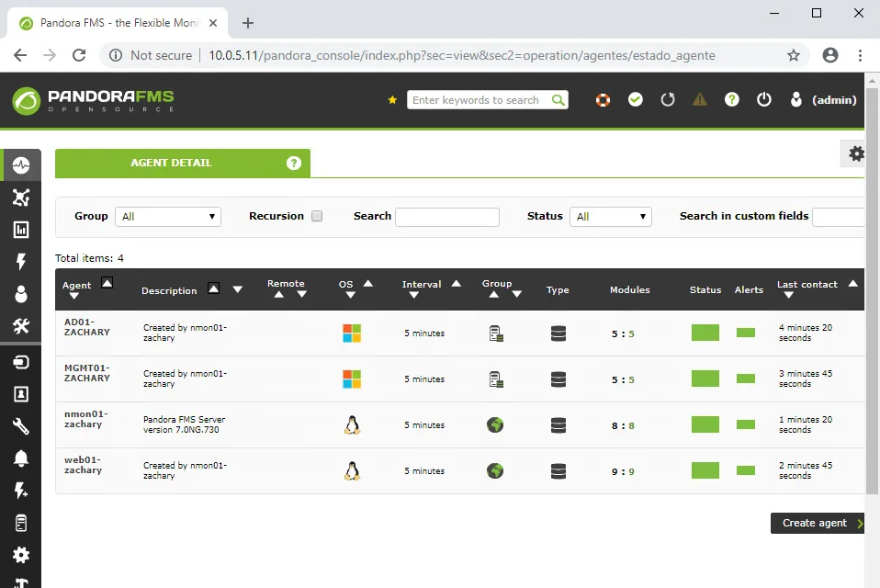Open the Status filter dropdown
This screenshot has width=880, height=588.
pos(611,217)
